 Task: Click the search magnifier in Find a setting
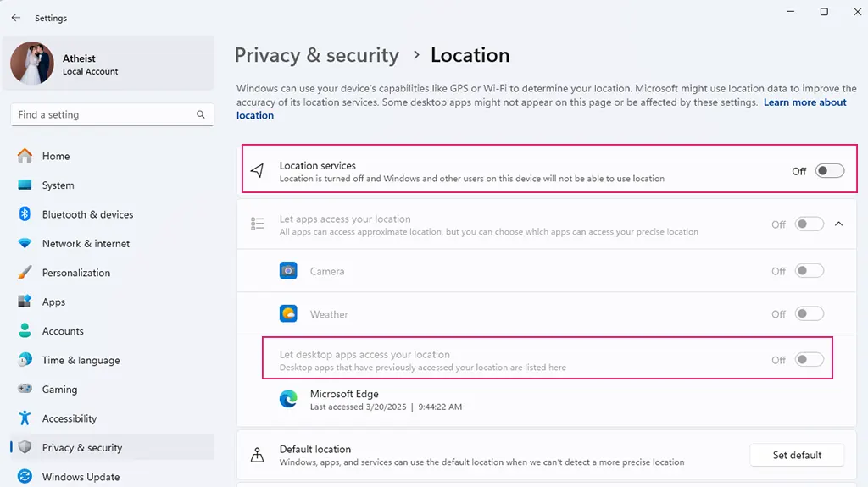201,114
